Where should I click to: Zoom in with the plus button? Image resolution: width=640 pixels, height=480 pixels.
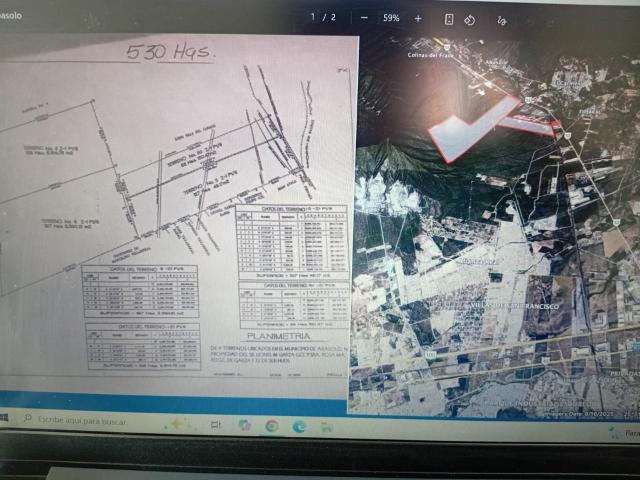tap(418, 18)
